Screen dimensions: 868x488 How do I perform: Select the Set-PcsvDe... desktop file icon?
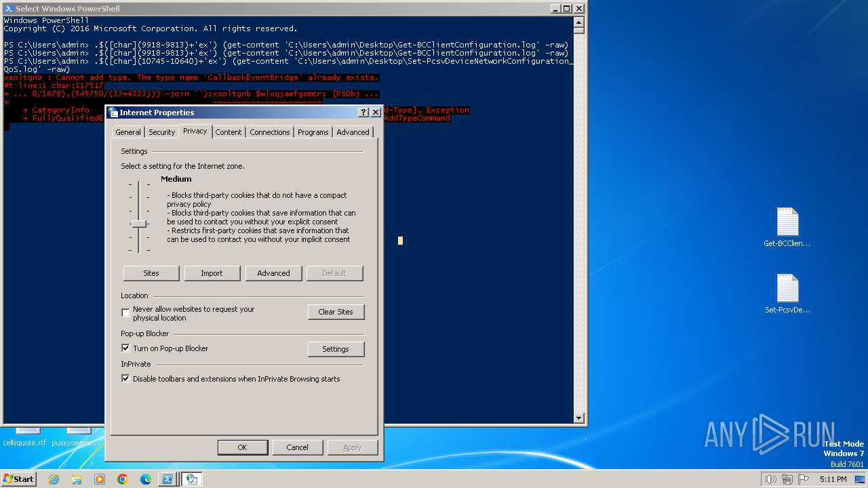[x=787, y=294]
